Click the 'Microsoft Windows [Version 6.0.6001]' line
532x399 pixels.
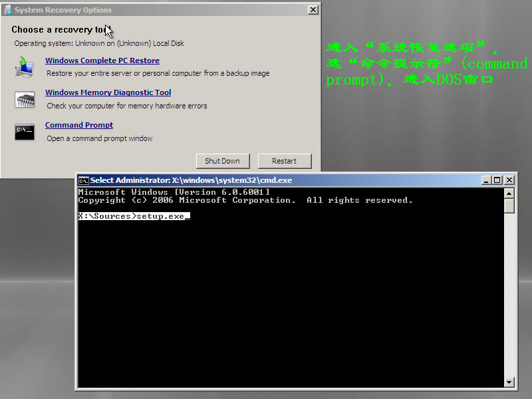click(174, 192)
